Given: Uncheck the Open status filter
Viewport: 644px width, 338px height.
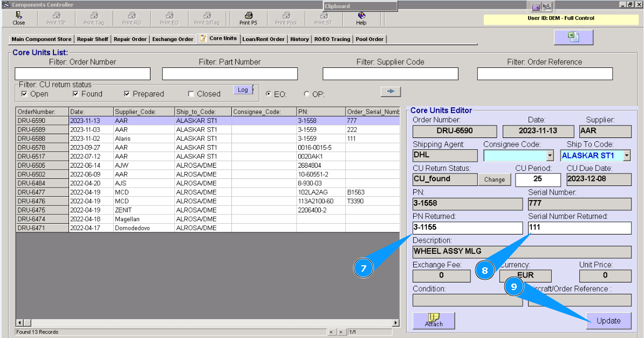Looking at the screenshot, I should click(x=24, y=94).
